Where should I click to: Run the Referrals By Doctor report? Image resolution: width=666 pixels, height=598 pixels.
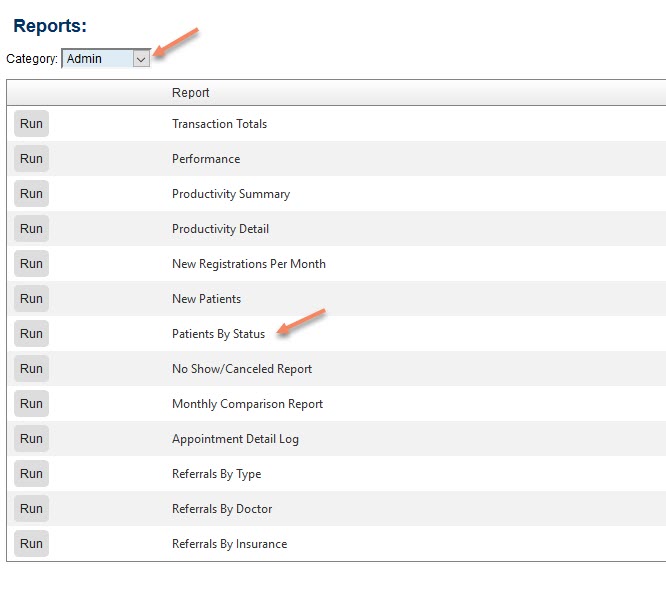31,508
